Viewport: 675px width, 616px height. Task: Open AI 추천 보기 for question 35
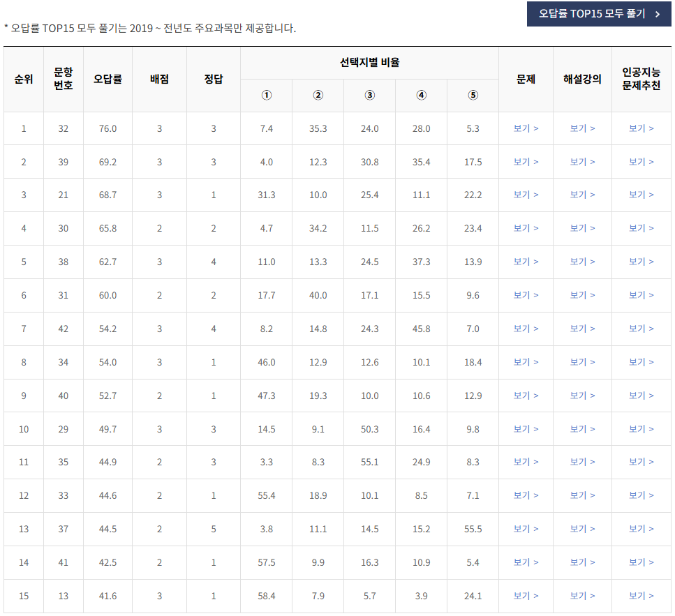pyautogui.click(x=640, y=462)
